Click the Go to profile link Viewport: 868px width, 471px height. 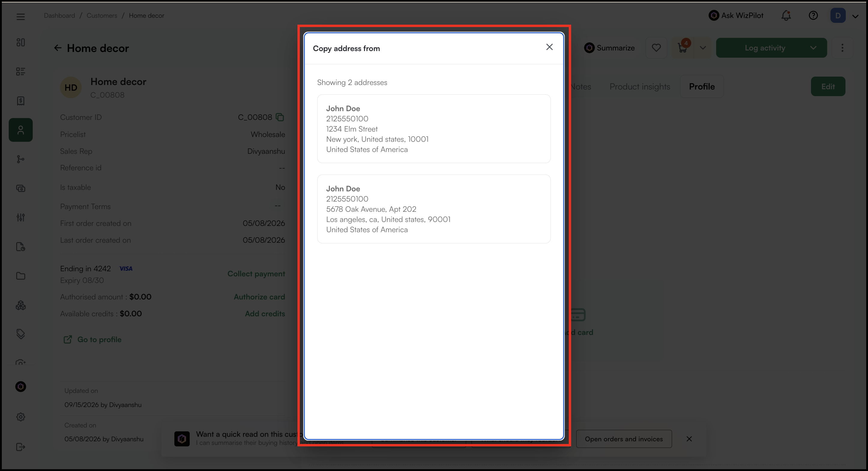click(93, 339)
